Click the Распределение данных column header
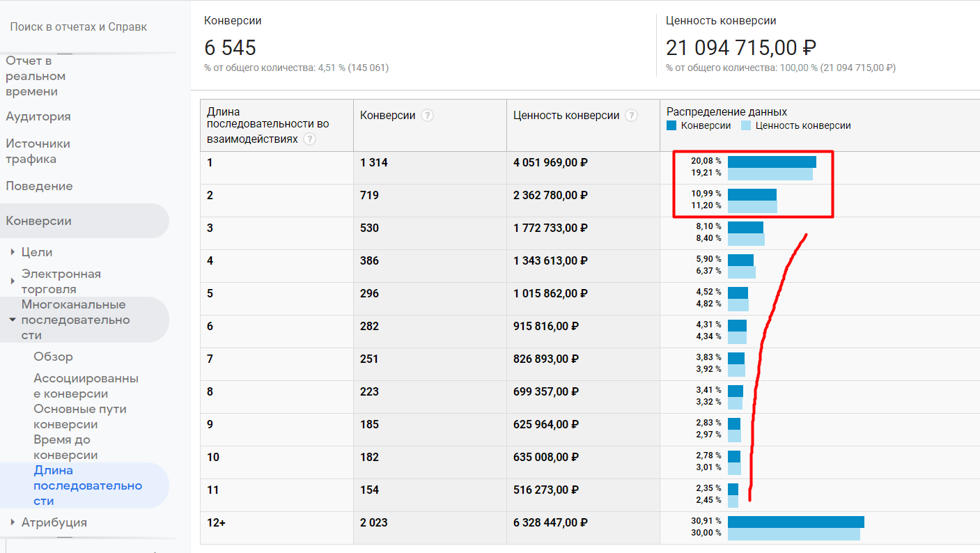The height and width of the screenshot is (553, 980). coord(726,111)
